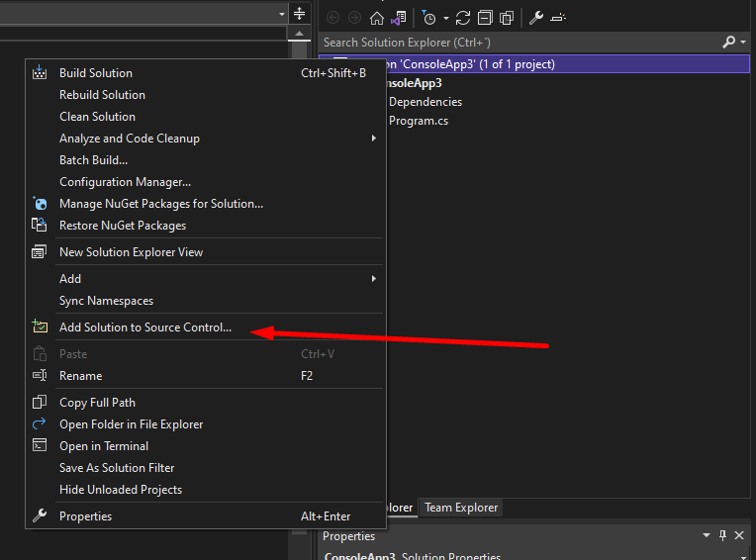Screen dimensions: 756x560
Task: Toggle the Show All Files icon
Action: click(507, 18)
